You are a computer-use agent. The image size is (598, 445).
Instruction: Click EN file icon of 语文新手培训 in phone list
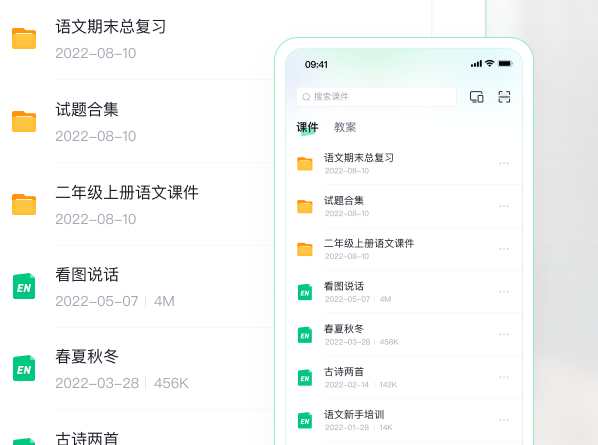tap(305, 420)
